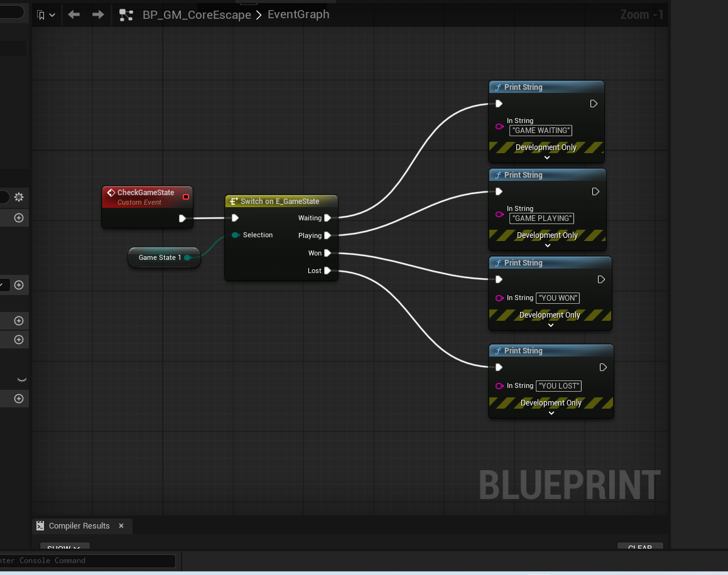Click the CheckGameState red delegate output pin
This screenshot has width=728, height=575.
pyautogui.click(x=186, y=196)
